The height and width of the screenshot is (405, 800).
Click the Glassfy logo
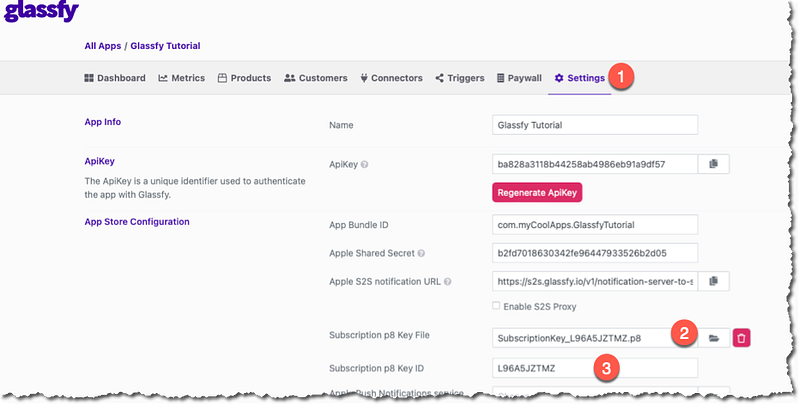pyautogui.click(x=41, y=10)
